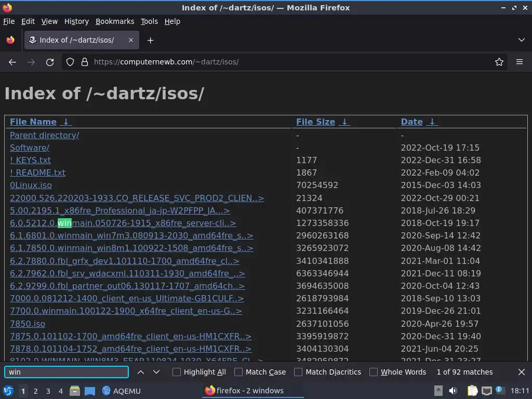Viewport: 532px width, 399px height.
Task: Sort by File Size column header
Action: [x=315, y=122]
